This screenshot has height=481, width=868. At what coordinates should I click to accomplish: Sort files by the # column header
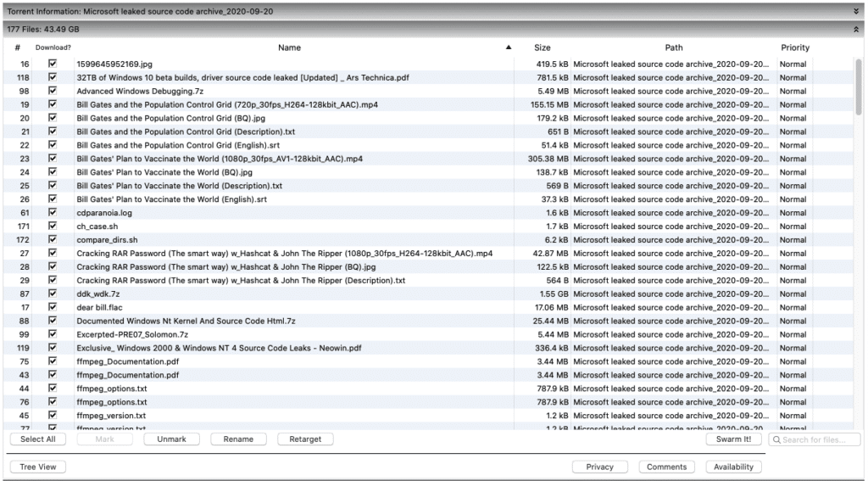18,48
